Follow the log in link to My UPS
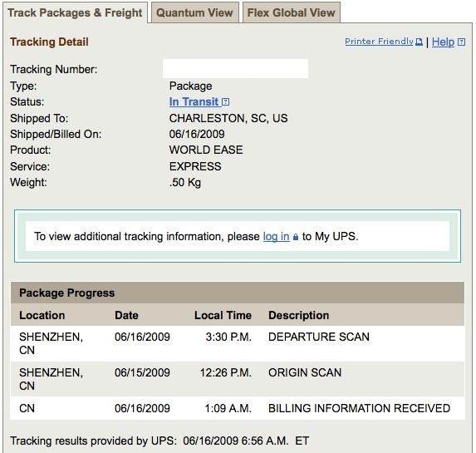The image size is (476, 453). pos(277,236)
